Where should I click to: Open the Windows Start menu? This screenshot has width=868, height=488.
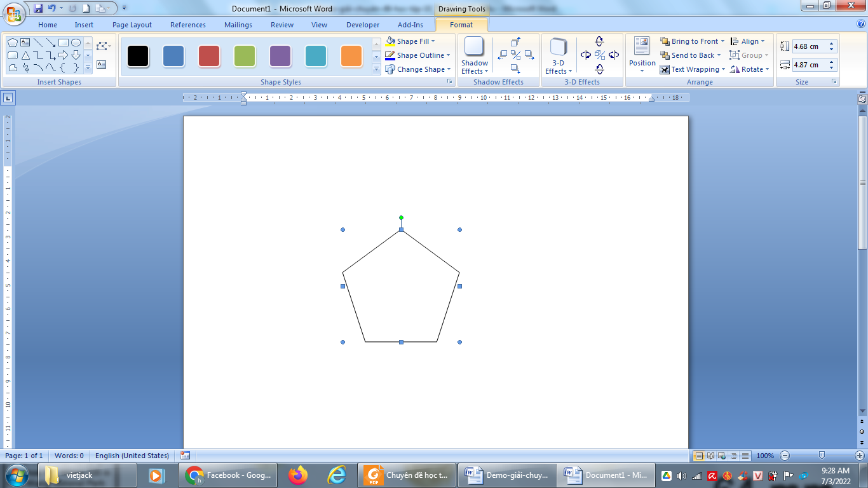click(17, 475)
